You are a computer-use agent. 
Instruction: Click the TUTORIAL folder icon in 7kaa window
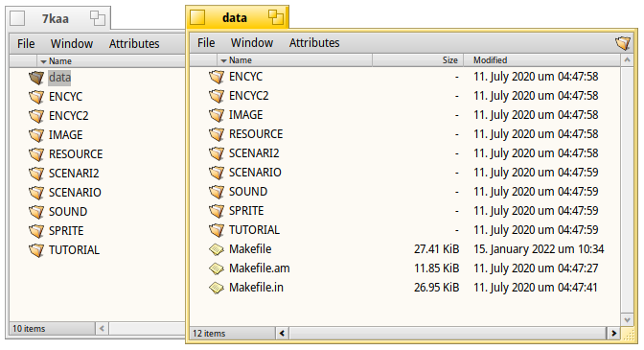point(36,250)
